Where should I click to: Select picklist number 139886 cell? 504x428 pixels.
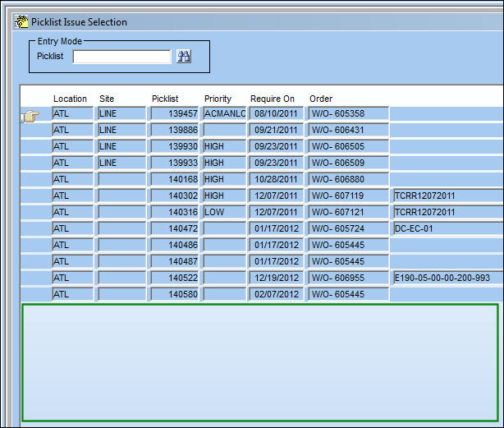point(175,130)
